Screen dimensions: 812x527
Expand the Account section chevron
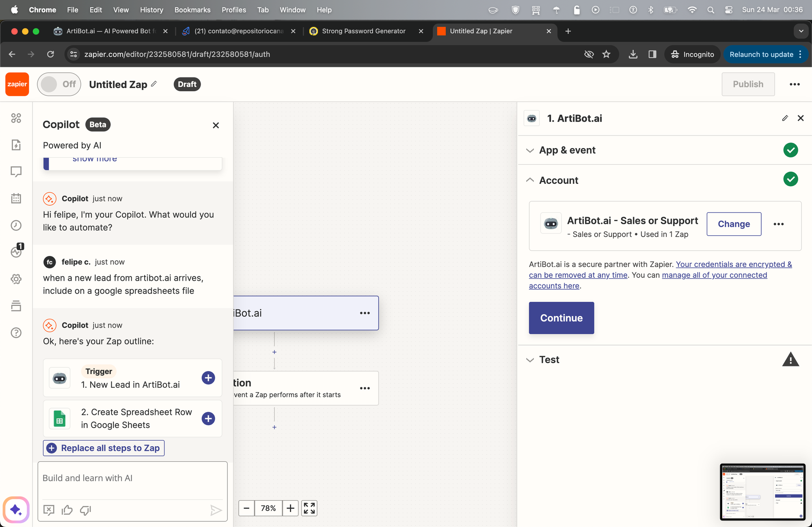point(530,180)
